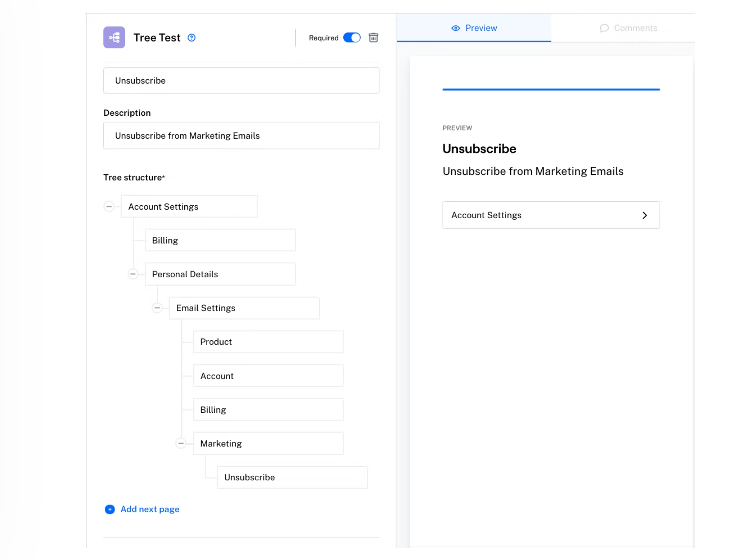Screen dimensions: 749x560
Task: Click the speech bubble Comments icon
Action: point(604,28)
